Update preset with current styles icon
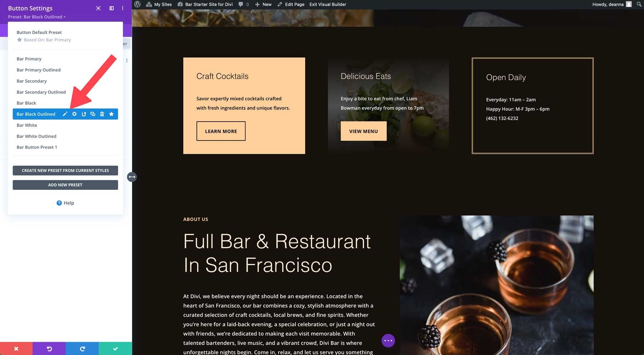 pos(84,114)
